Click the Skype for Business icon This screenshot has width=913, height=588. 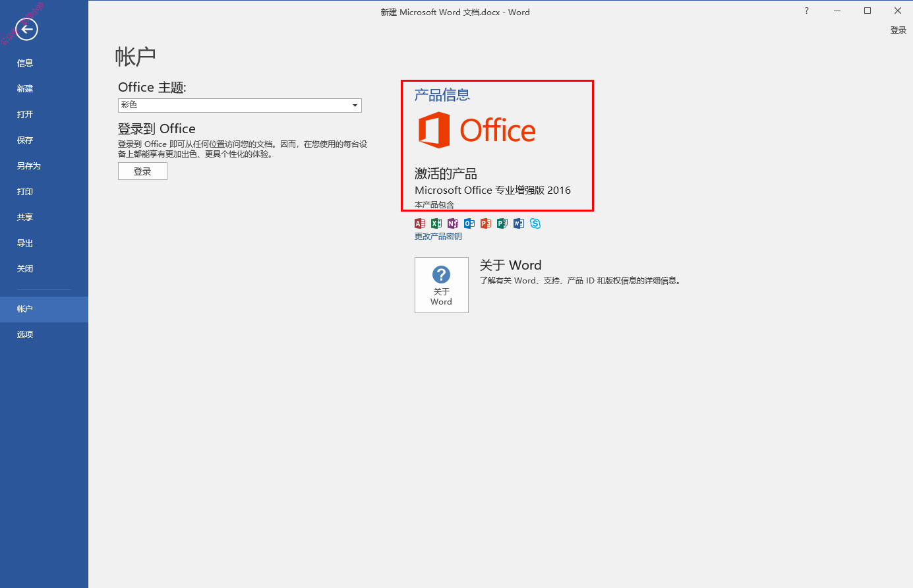tap(535, 223)
